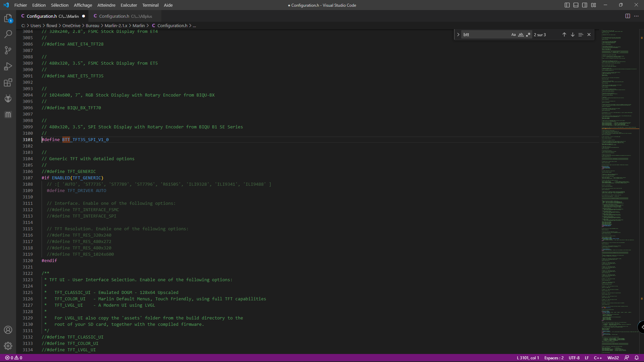Open the C++ language mode selector
Image resolution: width=644 pixels, height=362 pixels.
click(x=598, y=358)
